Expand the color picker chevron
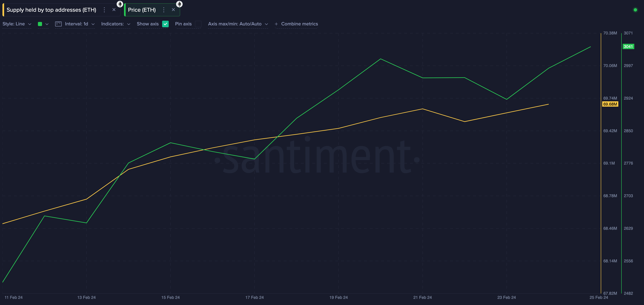This screenshot has height=305, width=644. pyautogui.click(x=47, y=24)
